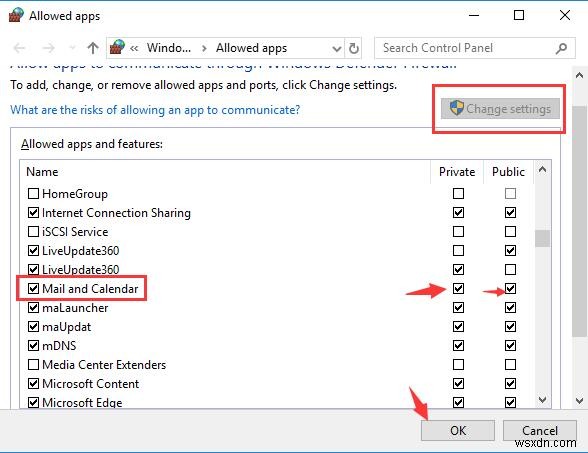Click the window's main scrollbar thumb

(579, 221)
